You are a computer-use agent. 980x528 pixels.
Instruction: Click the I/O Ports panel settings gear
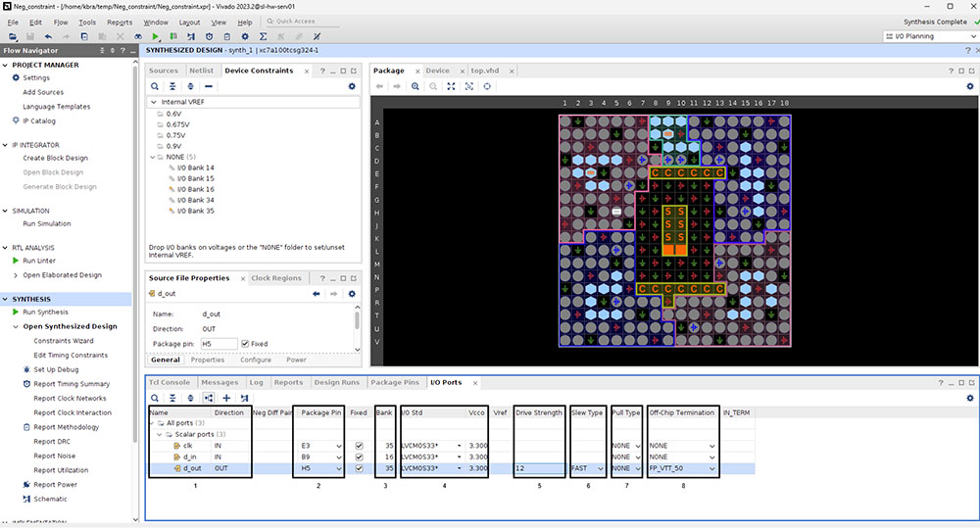tap(970, 398)
